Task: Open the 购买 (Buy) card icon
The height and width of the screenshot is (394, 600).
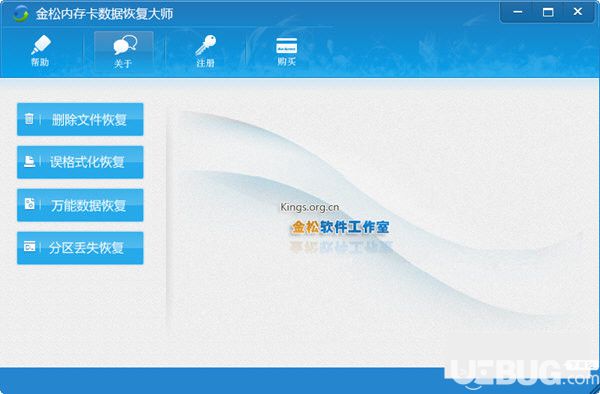Action: pyautogui.click(x=287, y=51)
